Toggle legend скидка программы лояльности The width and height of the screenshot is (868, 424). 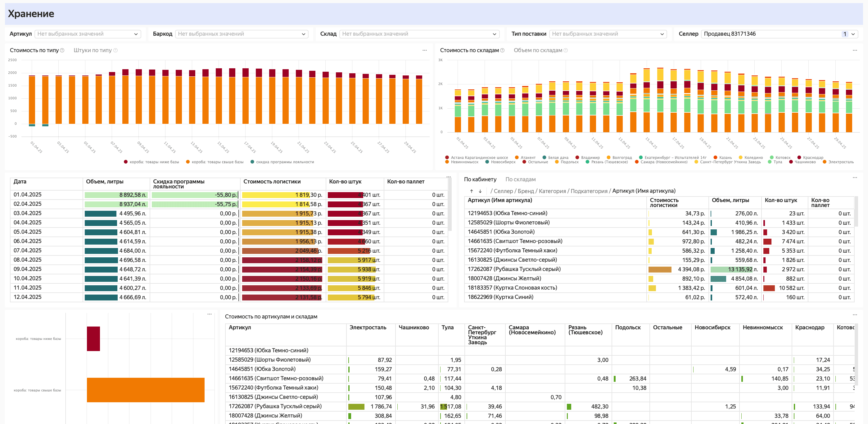pos(282,162)
